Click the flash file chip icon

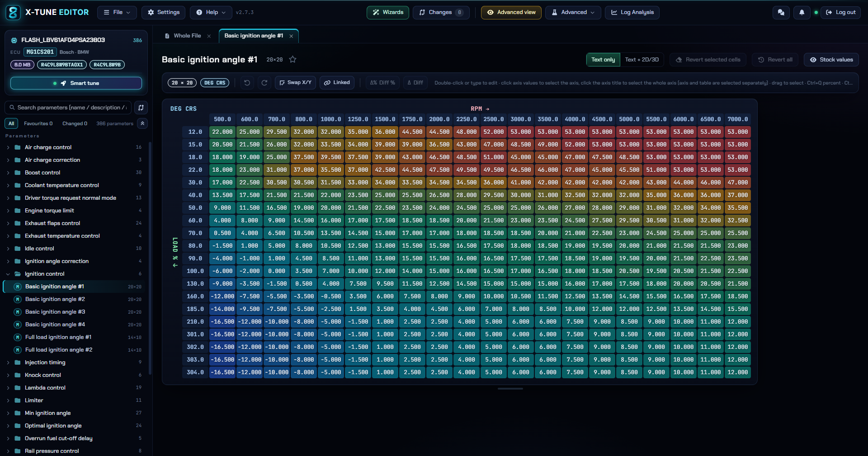(14, 40)
